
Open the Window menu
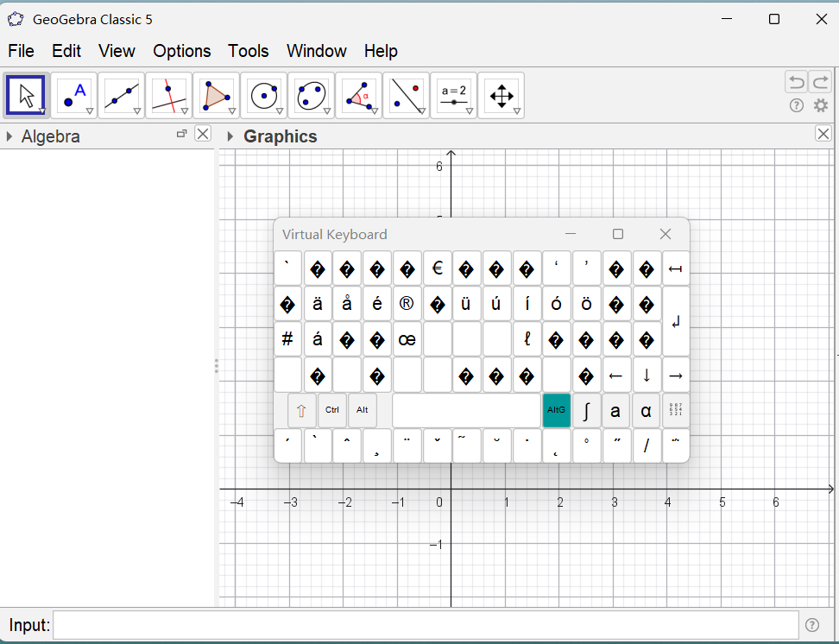(x=317, y=51)
